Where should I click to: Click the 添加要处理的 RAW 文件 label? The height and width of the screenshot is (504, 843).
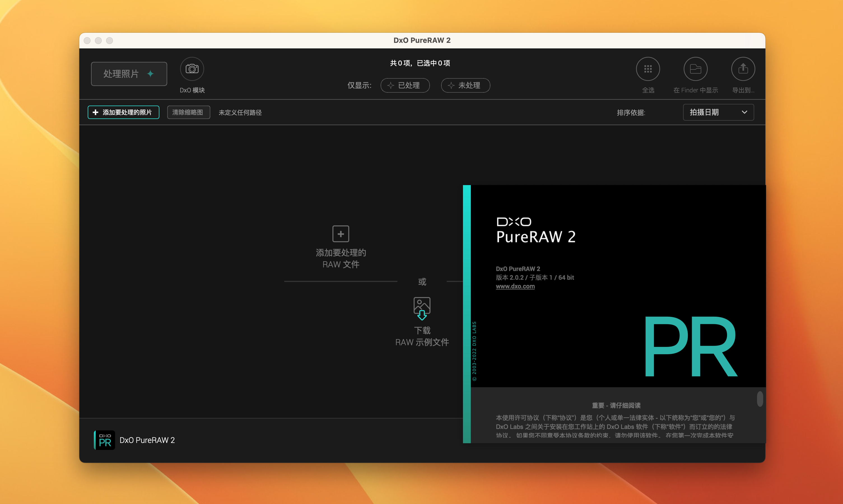(341, 258)
